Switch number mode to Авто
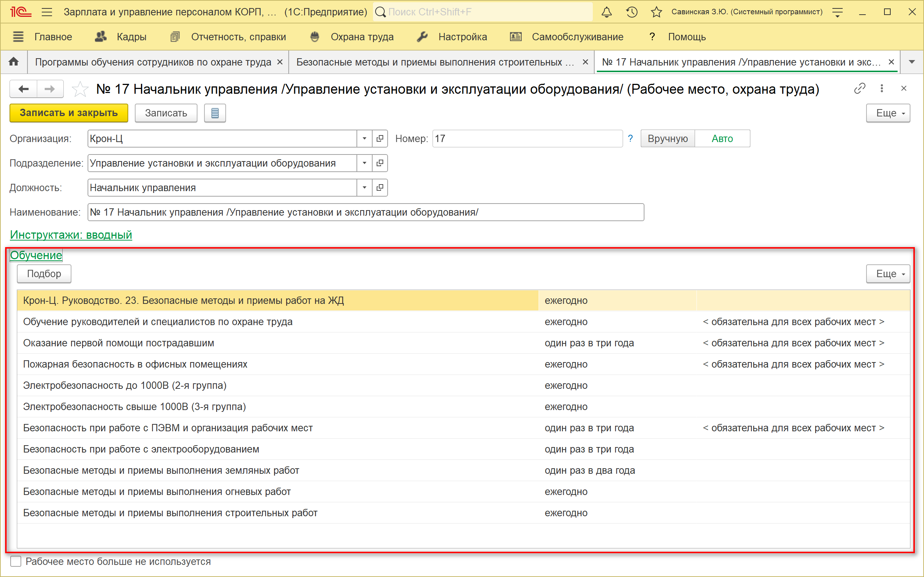 click(x=722, y=138)
